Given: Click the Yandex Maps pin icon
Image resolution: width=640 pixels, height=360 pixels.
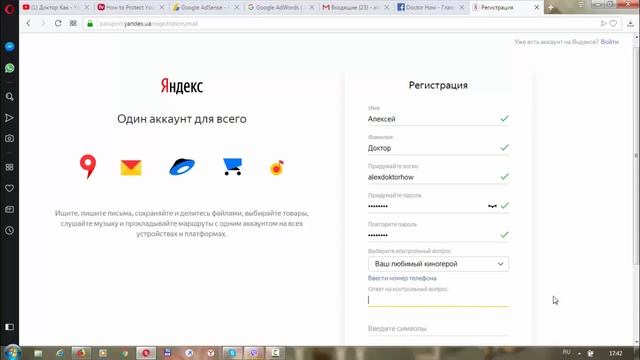Looking at the screenshot, I should coord(88,166).
